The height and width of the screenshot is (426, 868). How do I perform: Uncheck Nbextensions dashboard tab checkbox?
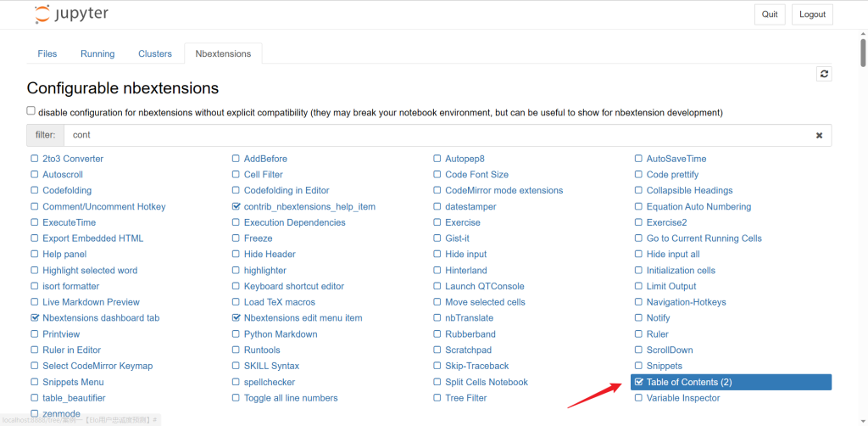click(x=35, y=318)
